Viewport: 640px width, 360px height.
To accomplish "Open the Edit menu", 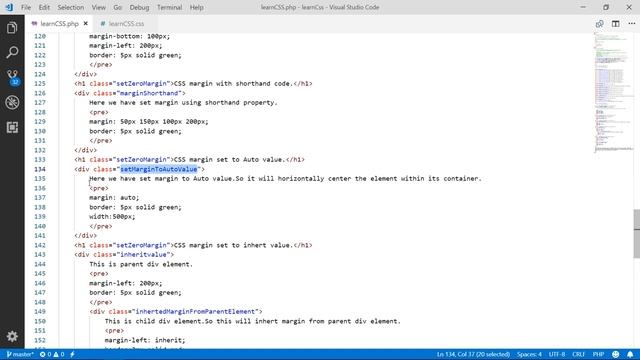I will [x=44, y=7].
